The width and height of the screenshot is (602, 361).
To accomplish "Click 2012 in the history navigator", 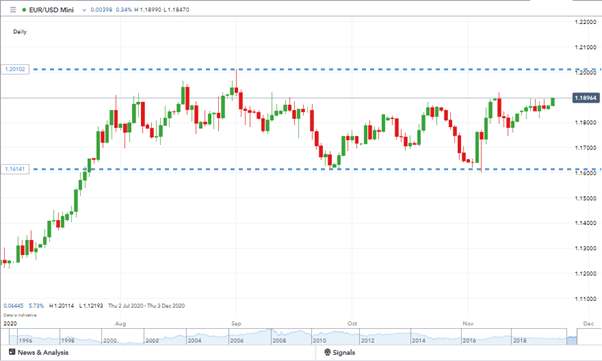I will pos(367,341).
